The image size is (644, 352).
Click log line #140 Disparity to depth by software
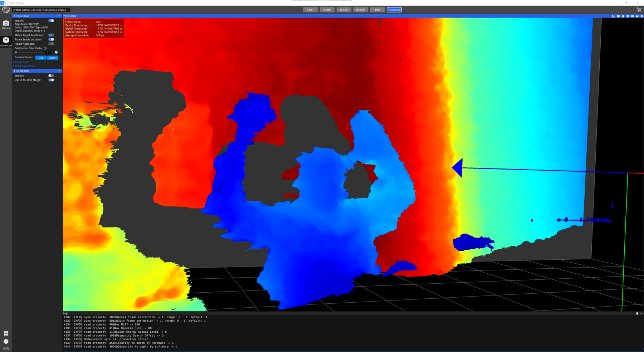tap(120, 347)
